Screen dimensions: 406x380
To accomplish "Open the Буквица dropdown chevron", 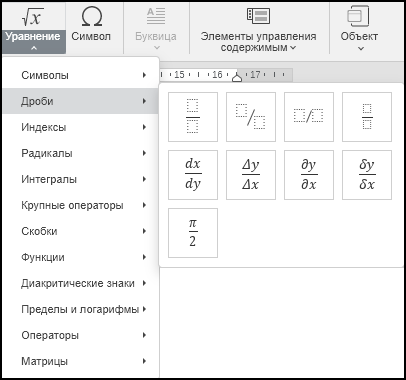I will [157, 48].
